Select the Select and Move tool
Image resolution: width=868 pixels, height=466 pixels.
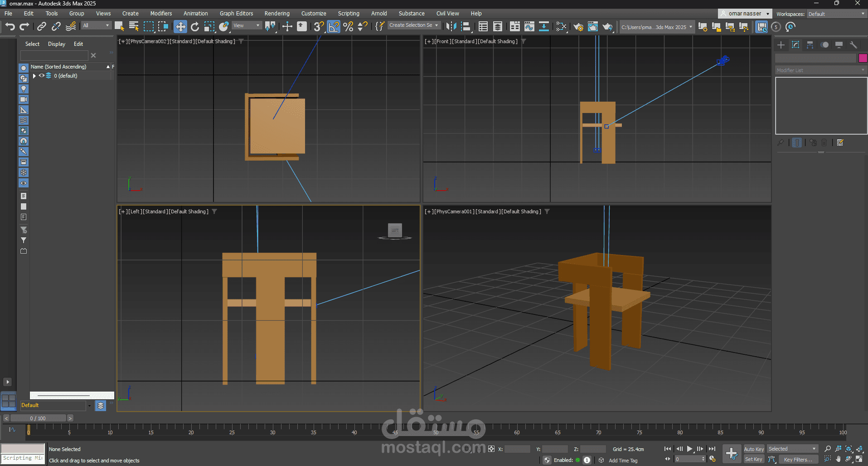[180, 26]
